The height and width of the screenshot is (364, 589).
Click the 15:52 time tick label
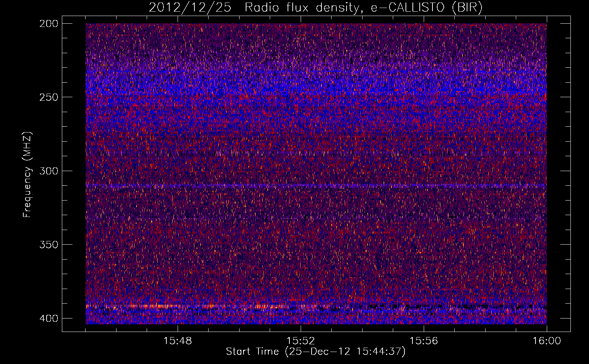301,341
